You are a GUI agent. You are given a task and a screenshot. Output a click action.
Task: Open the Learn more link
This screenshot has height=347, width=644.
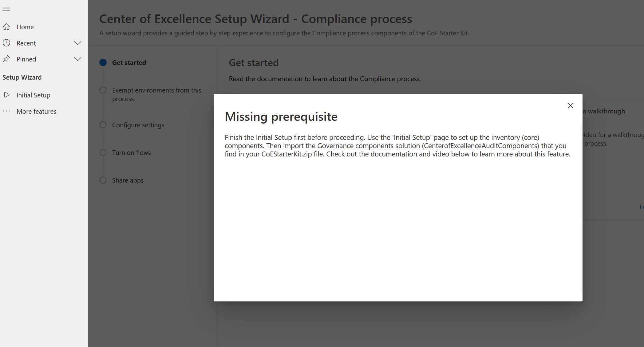point(642,207)
